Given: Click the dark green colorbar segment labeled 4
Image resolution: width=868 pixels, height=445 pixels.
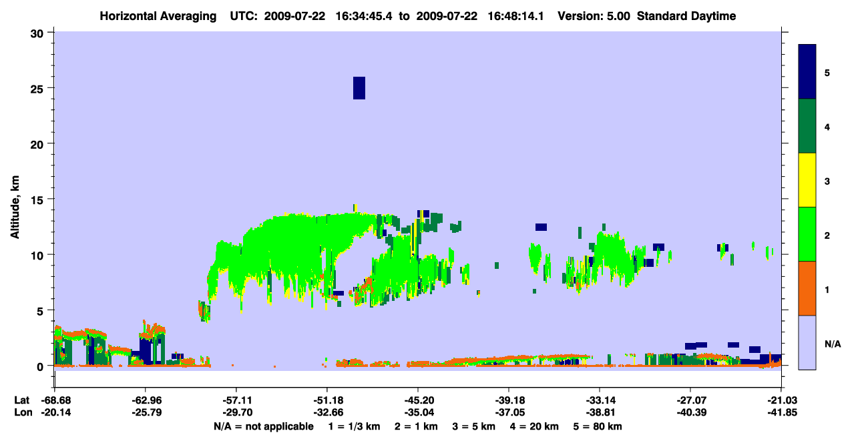Looking at the screenshot, I should [807, 126].
